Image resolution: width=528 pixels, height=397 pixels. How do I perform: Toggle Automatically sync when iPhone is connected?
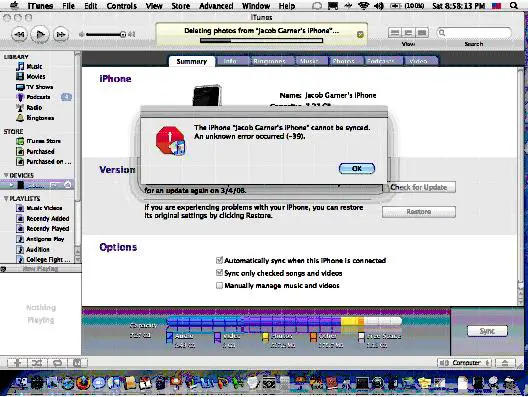pos(219,260)
